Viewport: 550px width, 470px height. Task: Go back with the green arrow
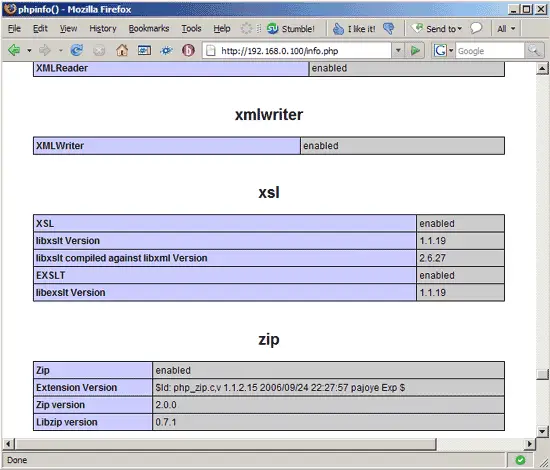(x=14, y=51)
